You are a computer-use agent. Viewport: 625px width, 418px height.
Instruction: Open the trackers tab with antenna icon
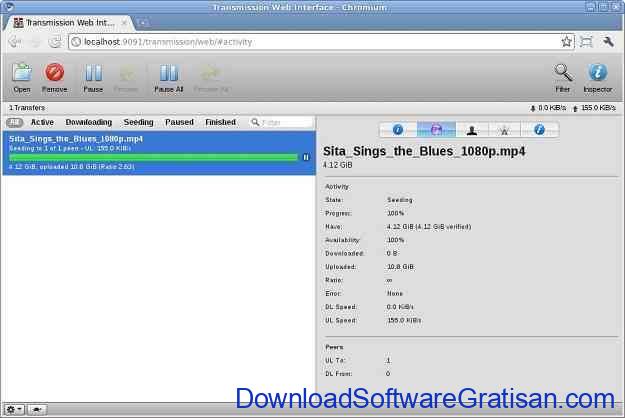tap(504, 130)
